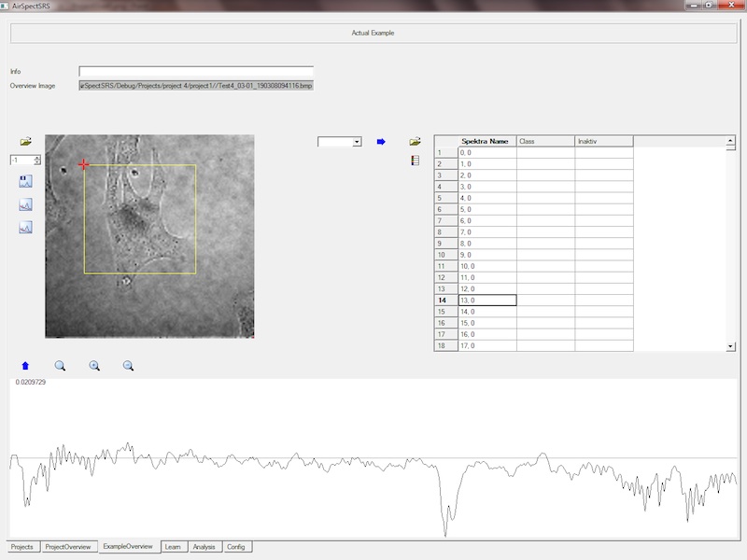The width and height of the screenshot is (747, 560).
Task: Click the Actual Example button
Action: [373, 34]
